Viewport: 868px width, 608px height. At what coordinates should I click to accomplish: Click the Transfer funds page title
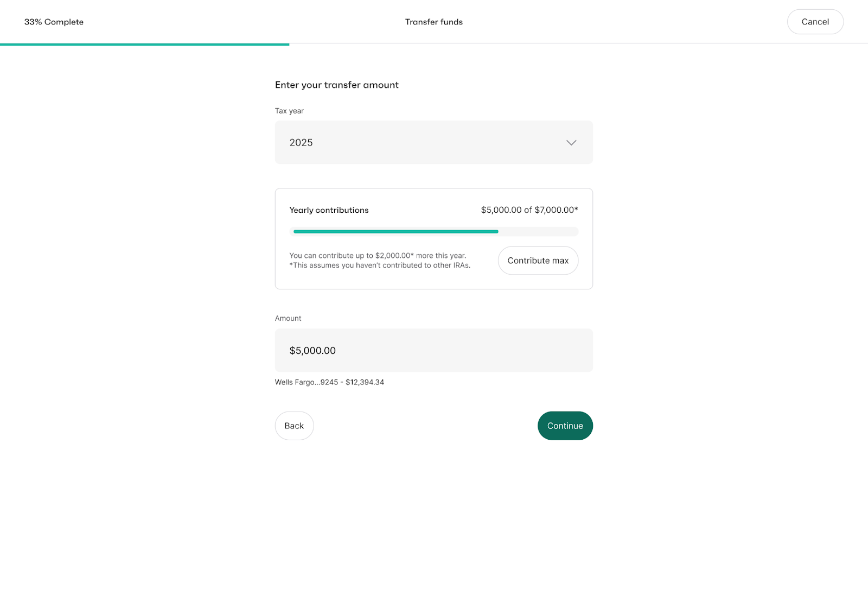pyautogui.click(x=433, y=22)
